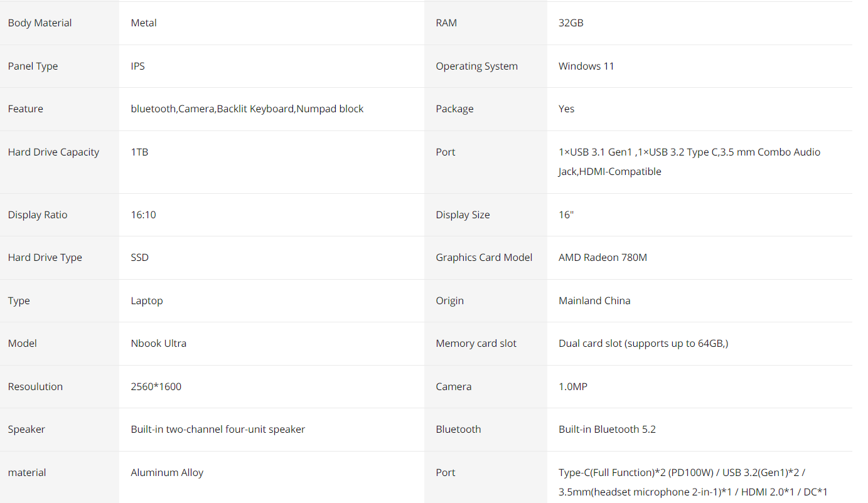Click the Feature value listing Backlit Keyboard
Image resolution: width=868 pixels, height=503 pixels.
pyautogui.click(x=247, y=109)
